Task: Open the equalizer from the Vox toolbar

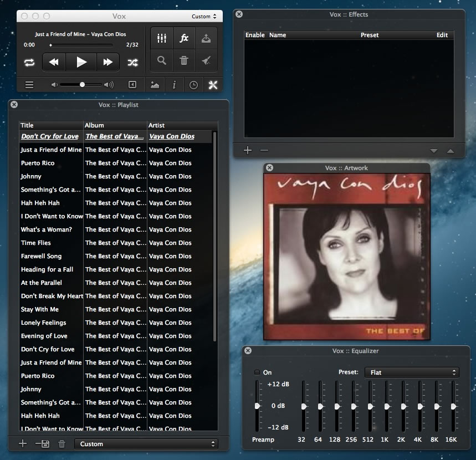Action: pos(162,38)
